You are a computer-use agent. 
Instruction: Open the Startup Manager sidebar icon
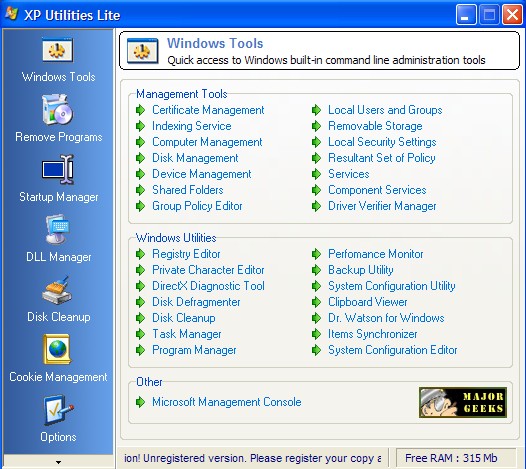coord(57,169)
